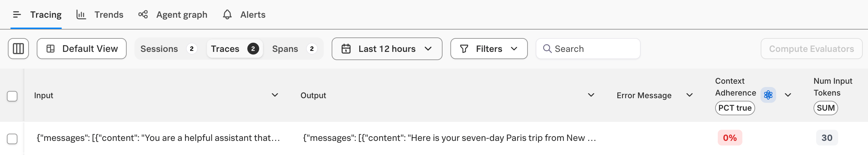
Task: Expand the Last 12 hours dropdown
Action: tap(387, 49)
